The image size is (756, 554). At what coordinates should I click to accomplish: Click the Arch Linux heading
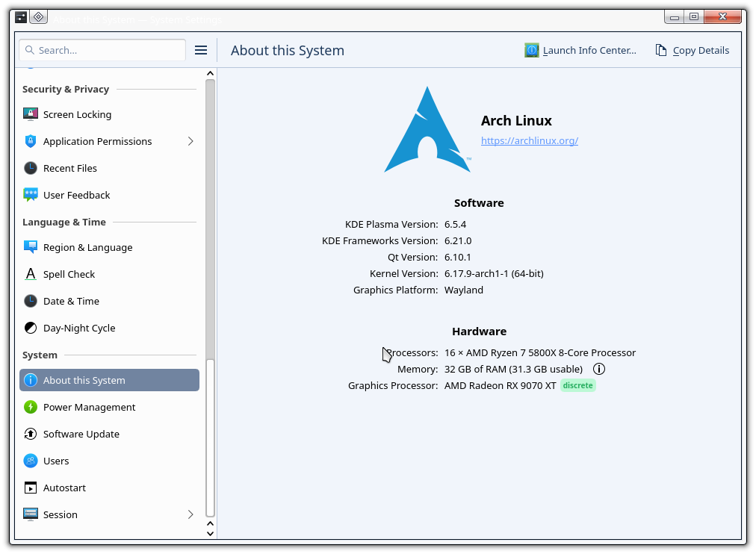click(x=516, y=120)
